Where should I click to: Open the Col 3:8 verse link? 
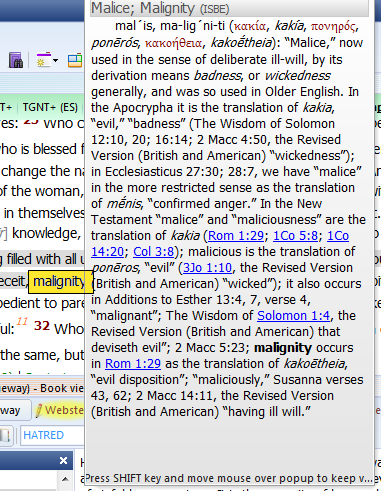(x=153, y=252)
